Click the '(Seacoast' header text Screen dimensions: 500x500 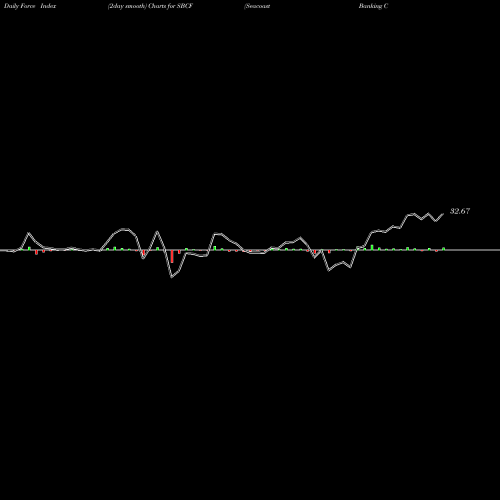257,6
